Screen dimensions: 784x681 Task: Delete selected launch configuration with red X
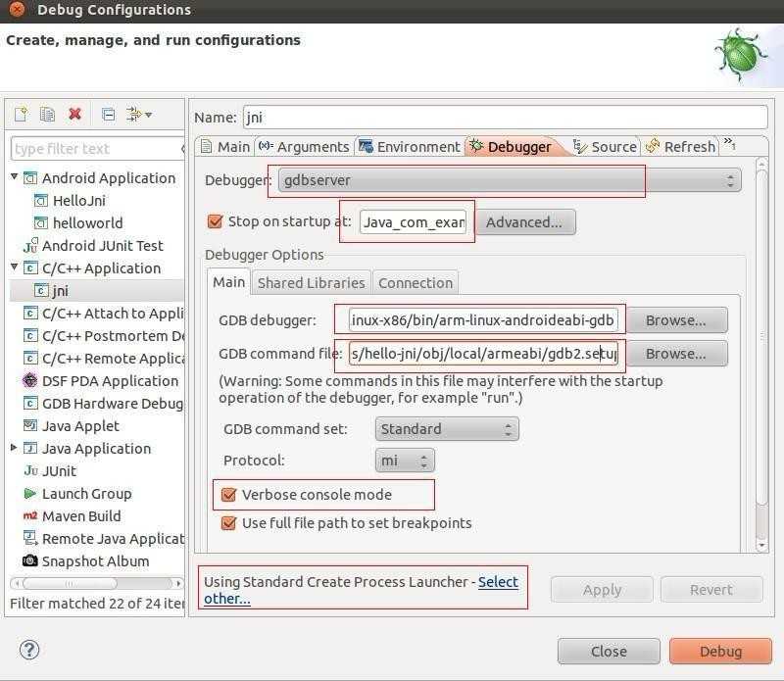[x=74, y=115]
